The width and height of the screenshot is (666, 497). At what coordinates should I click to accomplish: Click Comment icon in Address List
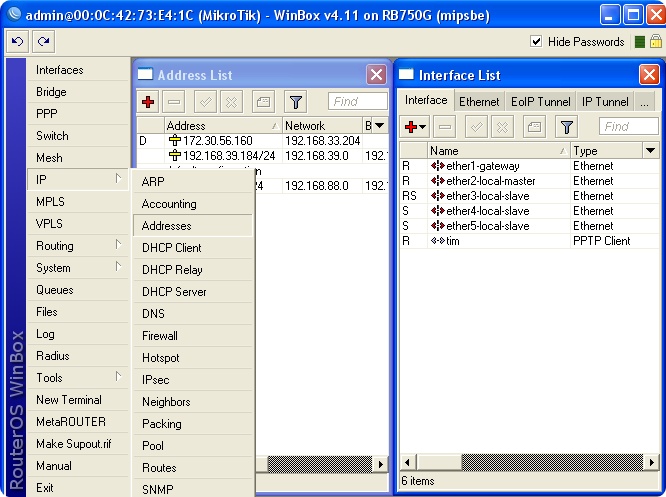pyautogui.click(x=263, y=102)
